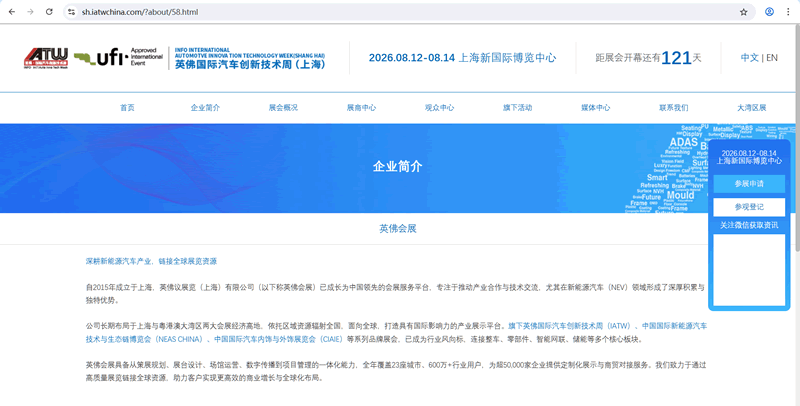Click the 参观登记 button in floating panel
This screenshot has height=406, width=800.
748,206
